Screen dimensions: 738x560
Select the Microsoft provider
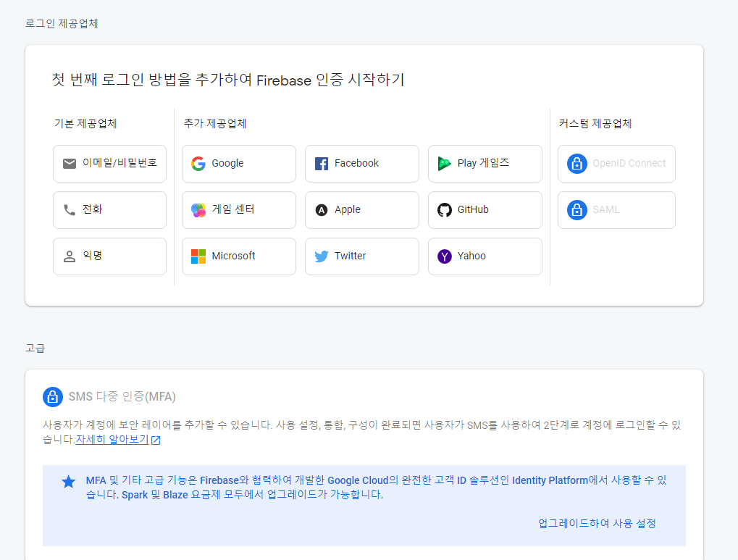click(238, 256)
